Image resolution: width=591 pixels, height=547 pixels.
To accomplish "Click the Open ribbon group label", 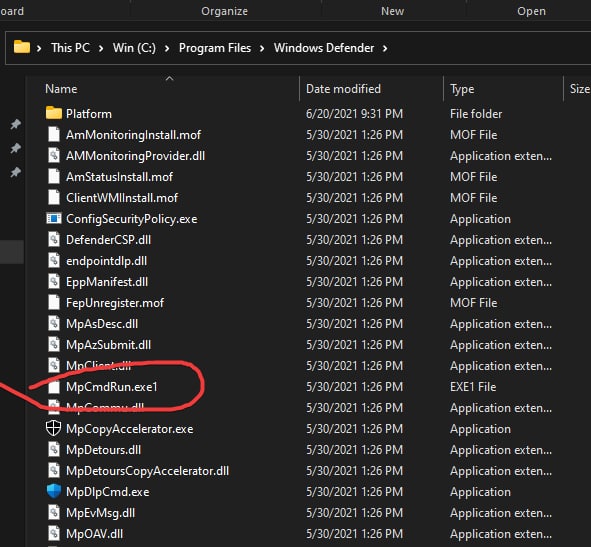I will [x=531, y=11].
